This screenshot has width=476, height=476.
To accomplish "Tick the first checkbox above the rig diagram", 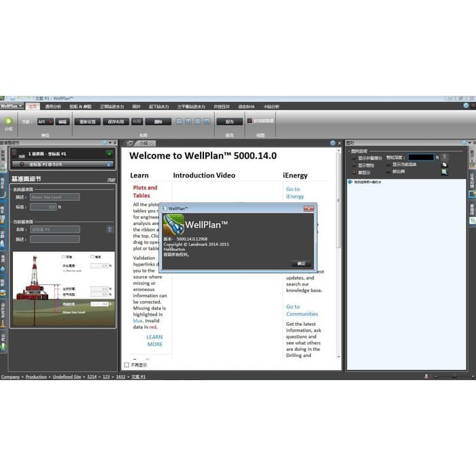I will click(x=63, y=257).
